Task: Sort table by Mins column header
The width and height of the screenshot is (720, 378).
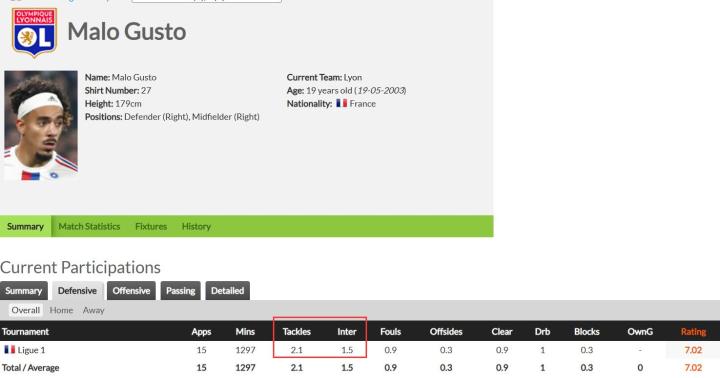Action: click(245, 332)
